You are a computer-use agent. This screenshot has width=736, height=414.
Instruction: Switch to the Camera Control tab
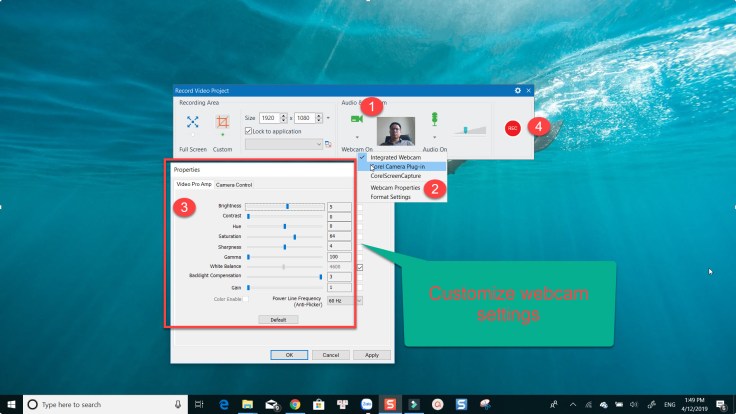pyautogui.click(x=234, y=185)
